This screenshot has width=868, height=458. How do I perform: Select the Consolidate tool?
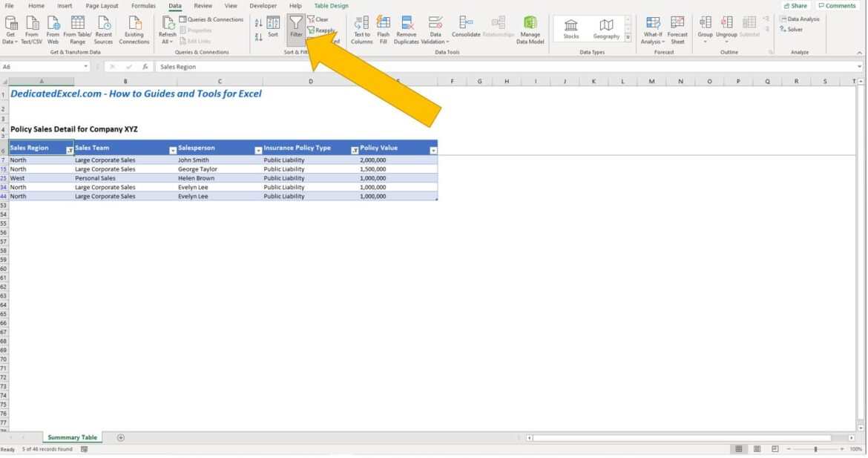click(x=466, y=25)
